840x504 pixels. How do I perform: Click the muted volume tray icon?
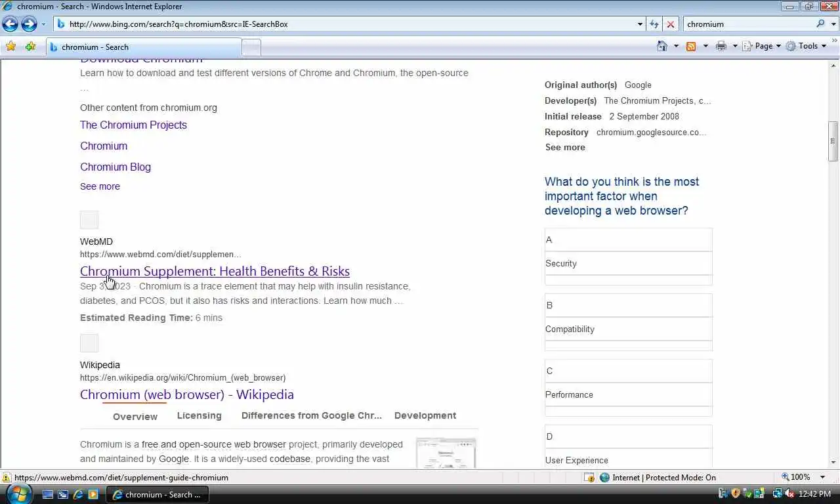pos(791,494)
